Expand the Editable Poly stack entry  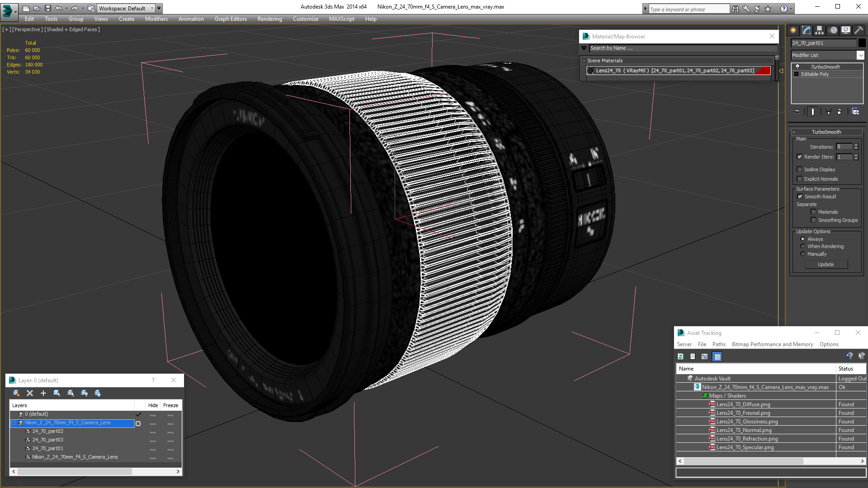797,74
